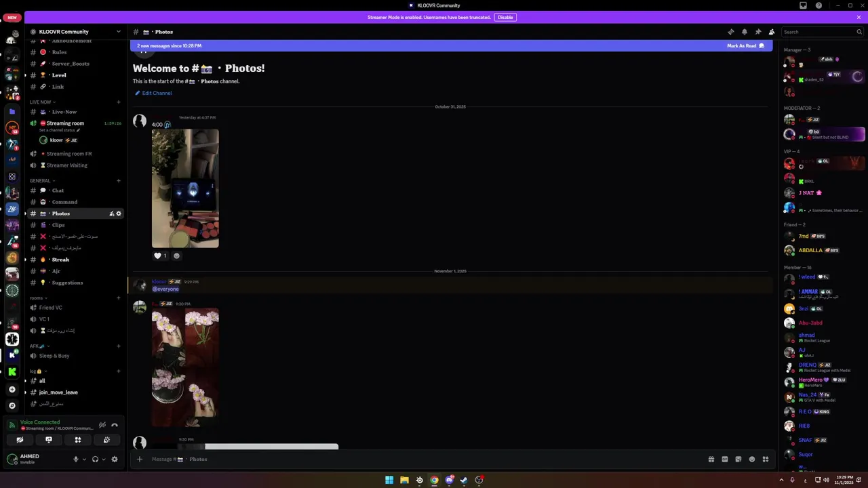Expand the KLOOVR Community server dropdown

(x=119, y=32)
